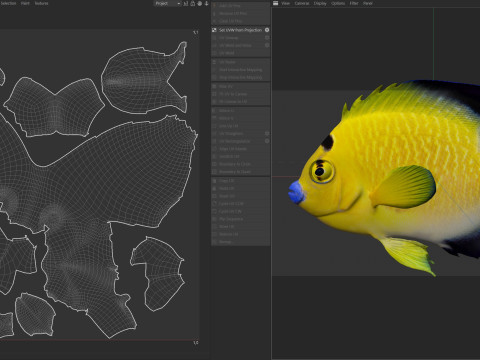480x360 pixels.
Task: Open settings gear beside UV Weld and Relax
Action: [267, 45]
